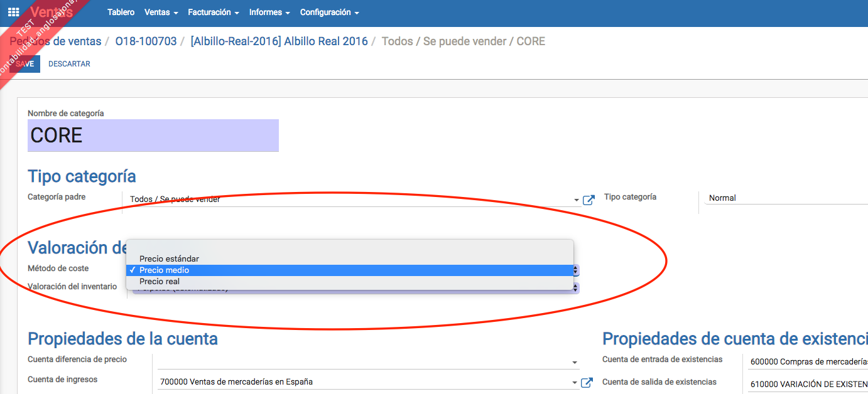Viewport: 868px width, 394px height.
Task: Go to breadcrumb O18-100703
Action: pyautogui.click(x=146, y=41)
